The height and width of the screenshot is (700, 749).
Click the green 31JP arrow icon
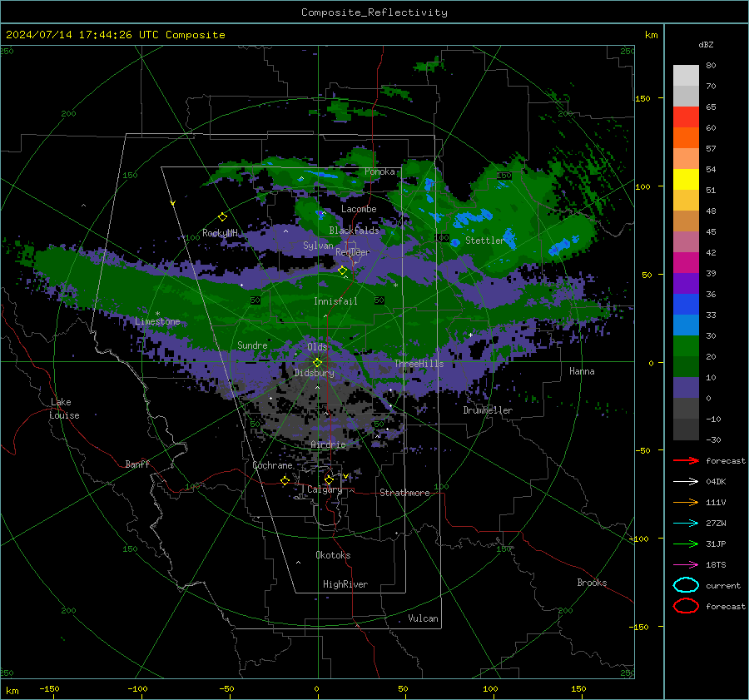click(686, 544)
